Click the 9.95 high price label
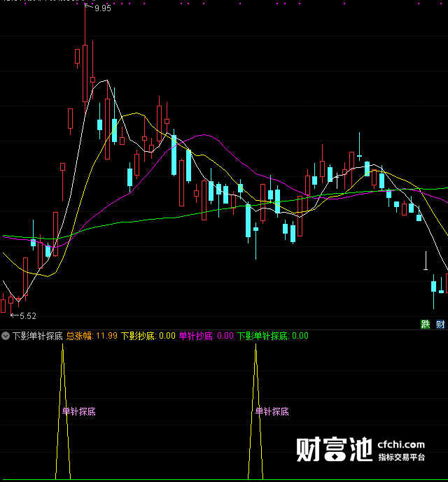Image resolution: width=448 pixels, height=482 pixels. point(102,8)
